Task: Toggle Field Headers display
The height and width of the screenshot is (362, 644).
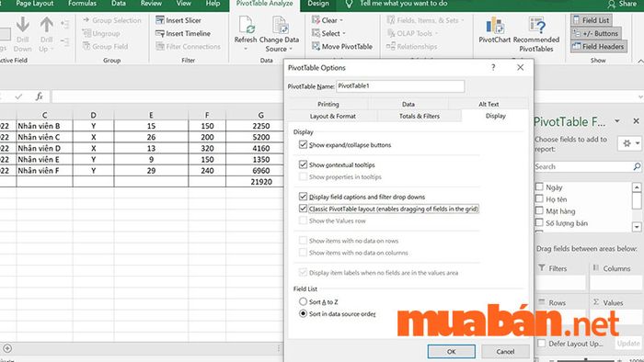Action: (598, 46)
